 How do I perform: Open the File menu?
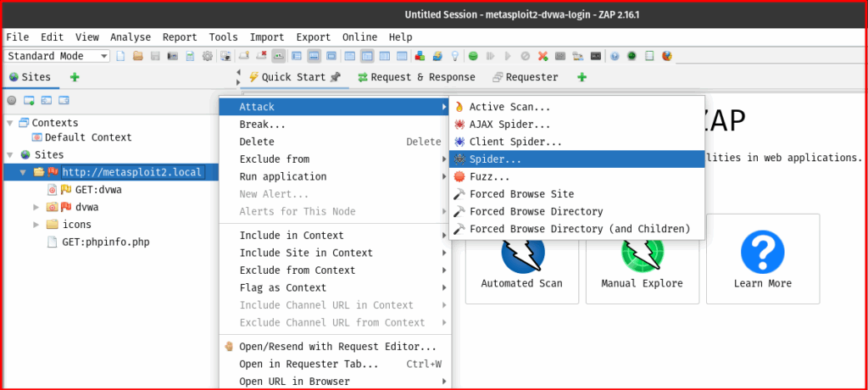pos(18,37)
